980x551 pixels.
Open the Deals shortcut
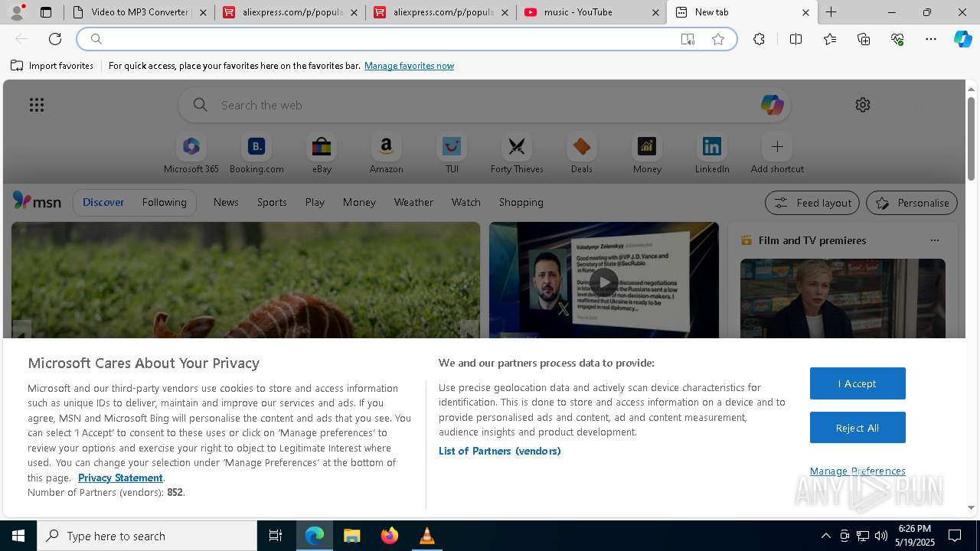(582, 154)
